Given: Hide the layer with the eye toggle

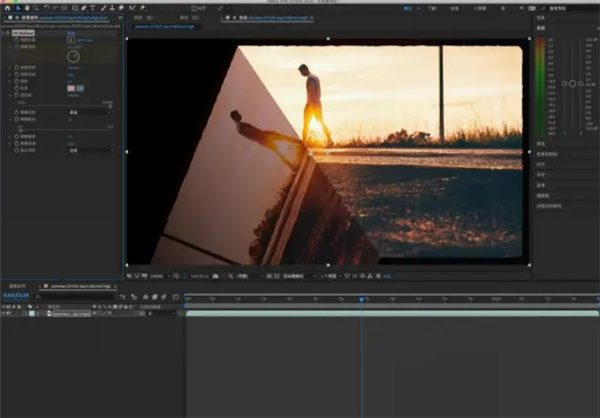Looking at the screenshot, I should click(x=3, y=314).
